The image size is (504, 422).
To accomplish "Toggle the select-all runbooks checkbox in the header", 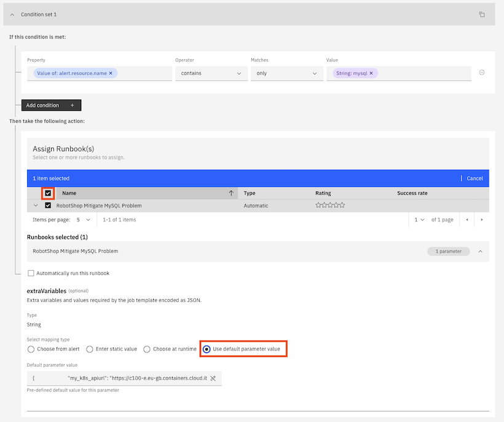I will coord(48,193).
